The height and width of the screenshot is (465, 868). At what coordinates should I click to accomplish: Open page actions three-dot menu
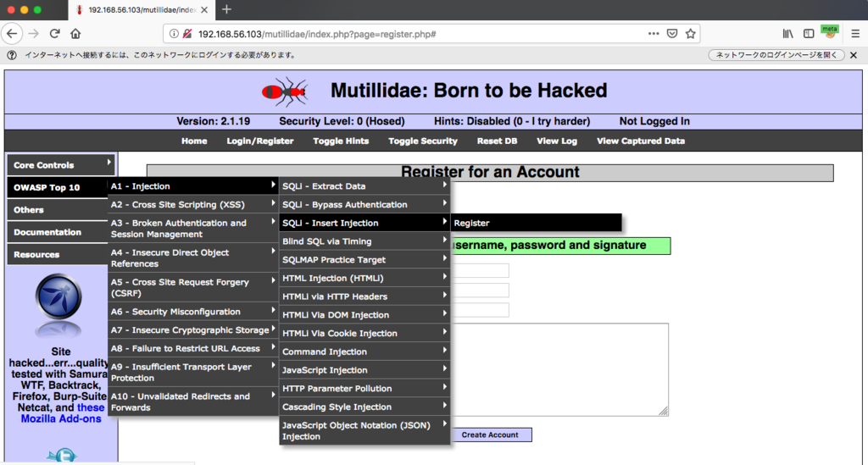654,34
